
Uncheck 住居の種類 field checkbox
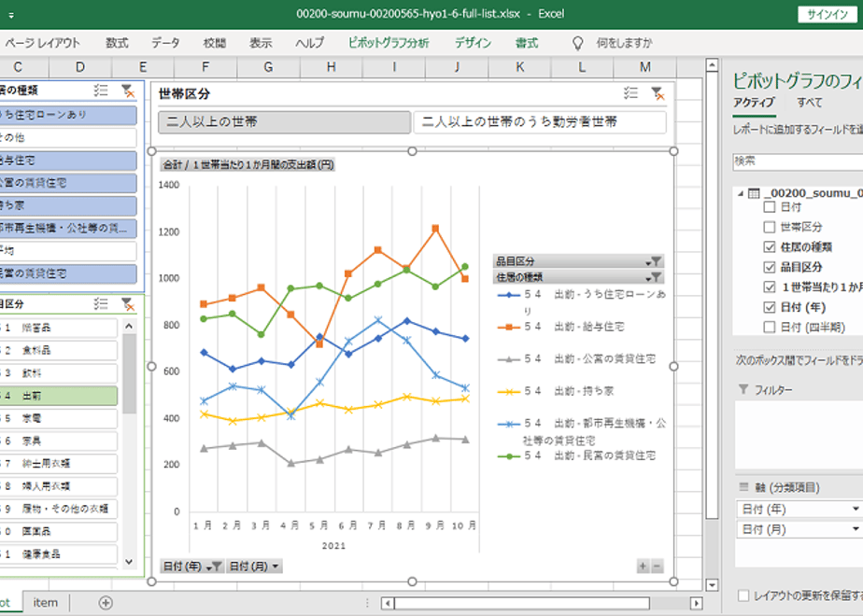(770, 247)
